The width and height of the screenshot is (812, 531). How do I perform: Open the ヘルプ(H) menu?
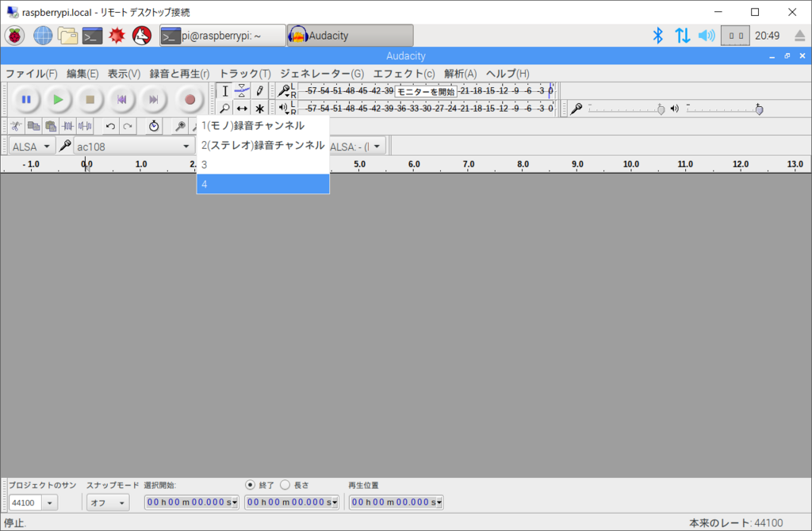click(507, 74)
